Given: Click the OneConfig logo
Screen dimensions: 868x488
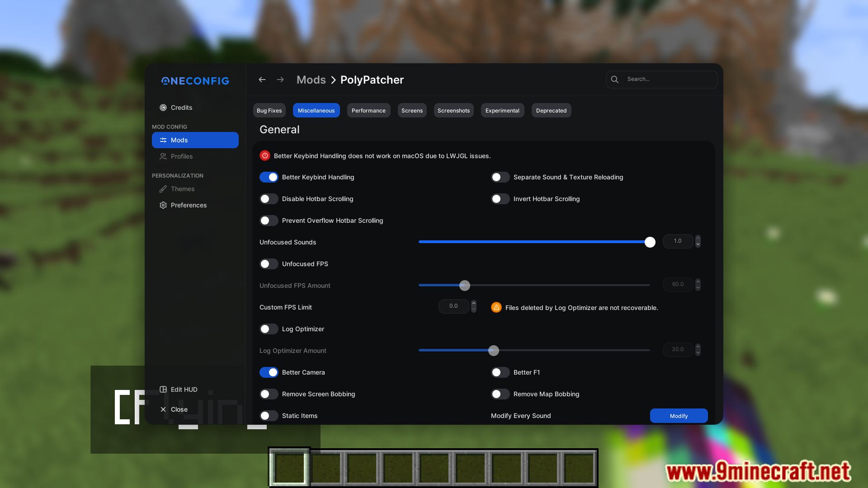Looking at the screenshot, I should coord(195,81).
